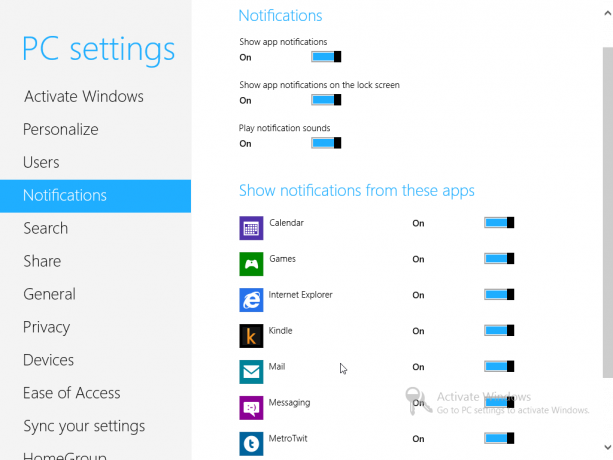The height and width of the screenshot is (460, 613).
Task: Click the MetroTwit app name label
Action: click(x=288, y=439)
